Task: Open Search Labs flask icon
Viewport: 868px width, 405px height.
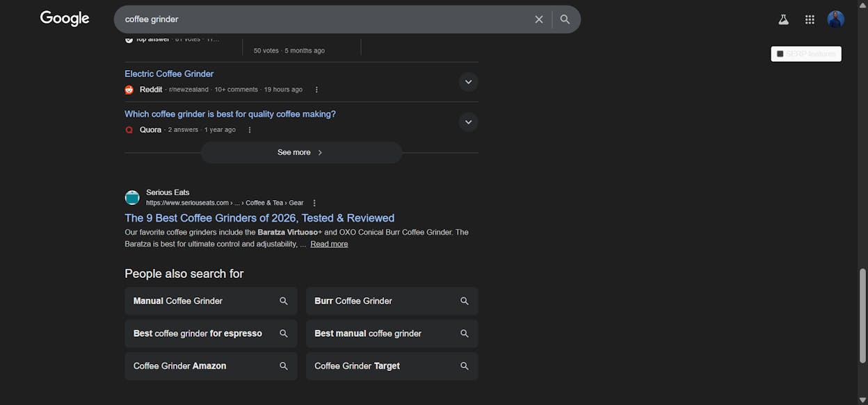Action: point(783,19)
